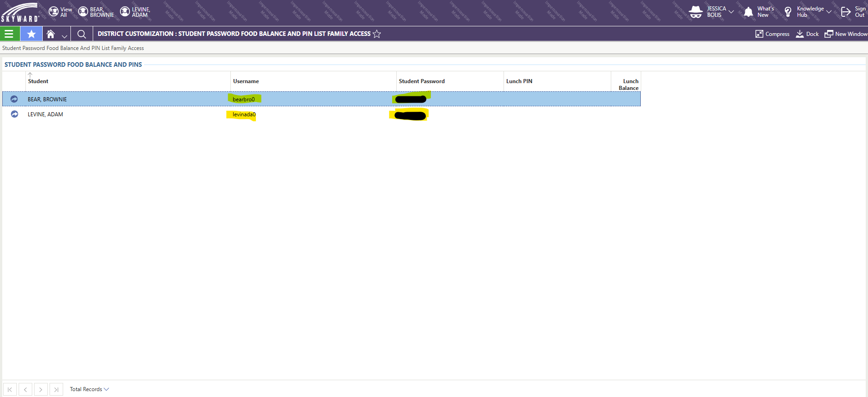The image size is (868, 397).
Task: Switch to student LEVINE, ADAM in header
Action: click(135, 12)
